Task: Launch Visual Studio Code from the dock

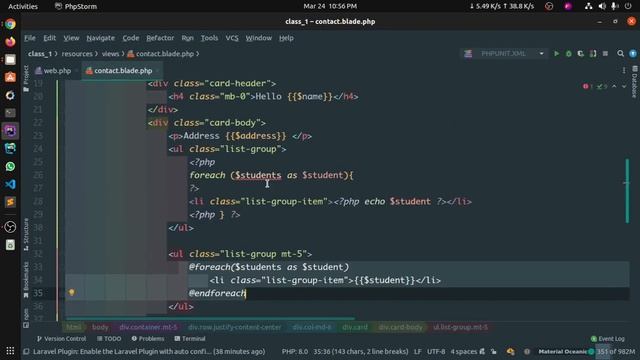Action: coord(10,184)
